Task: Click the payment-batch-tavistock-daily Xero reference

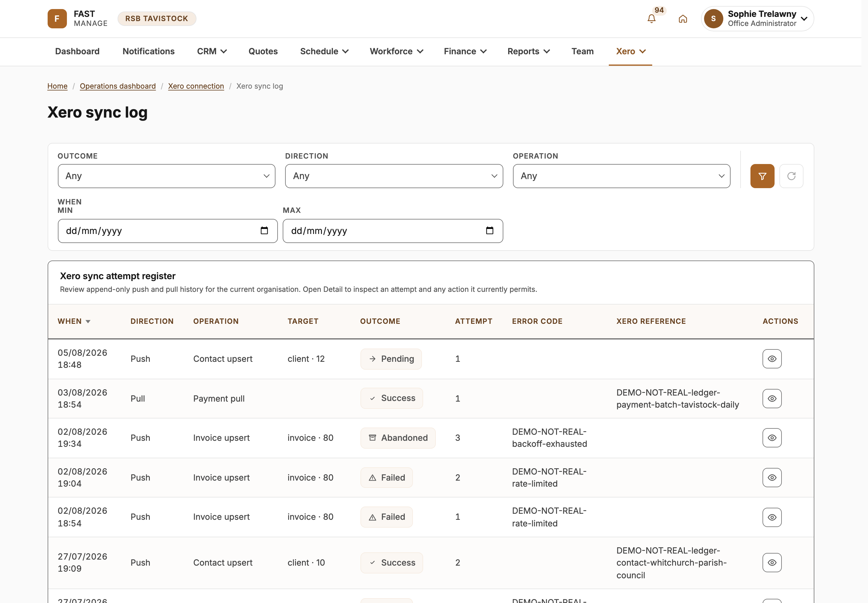Action: pos(678,399)
